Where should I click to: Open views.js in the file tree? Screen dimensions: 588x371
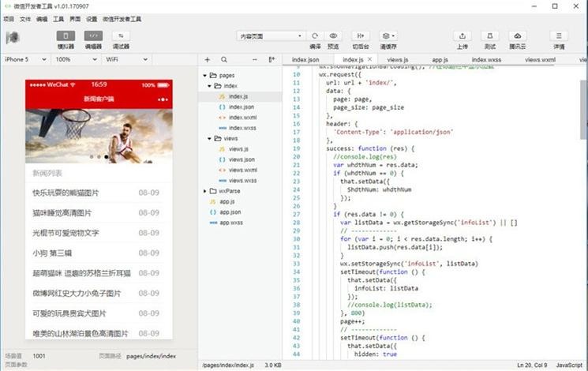point(240,149)
